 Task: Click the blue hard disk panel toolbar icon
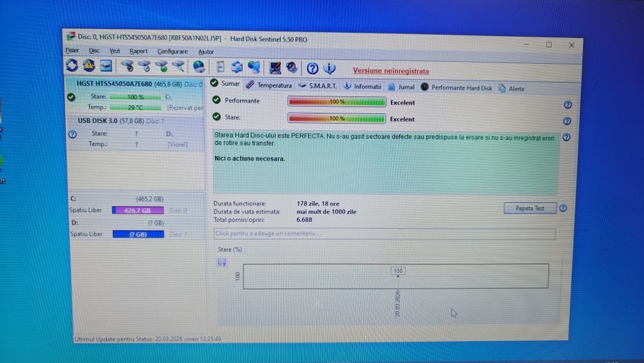[106, 66]
